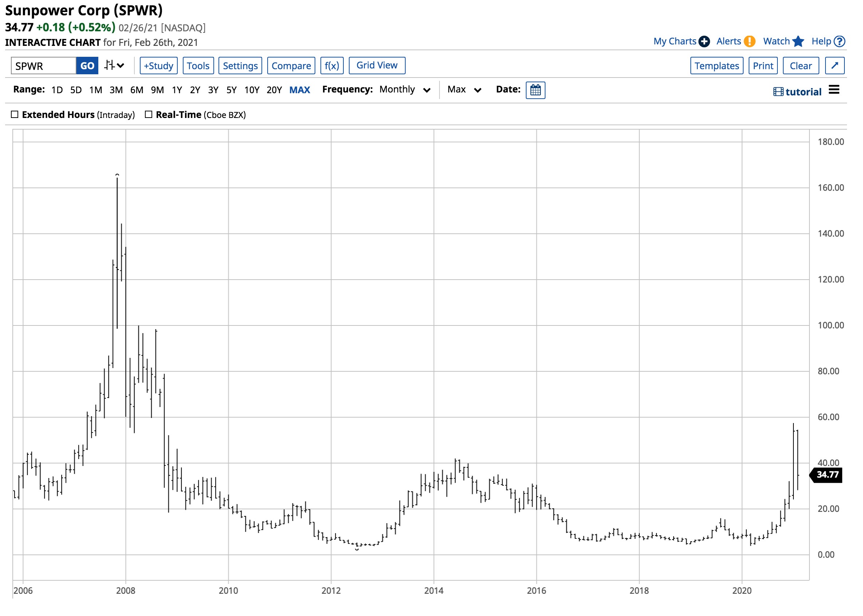This screenshot has width=863, height=616.
Task: Click the Sunpower Corp (SPWR) title
Action: [x=84, y=10]
